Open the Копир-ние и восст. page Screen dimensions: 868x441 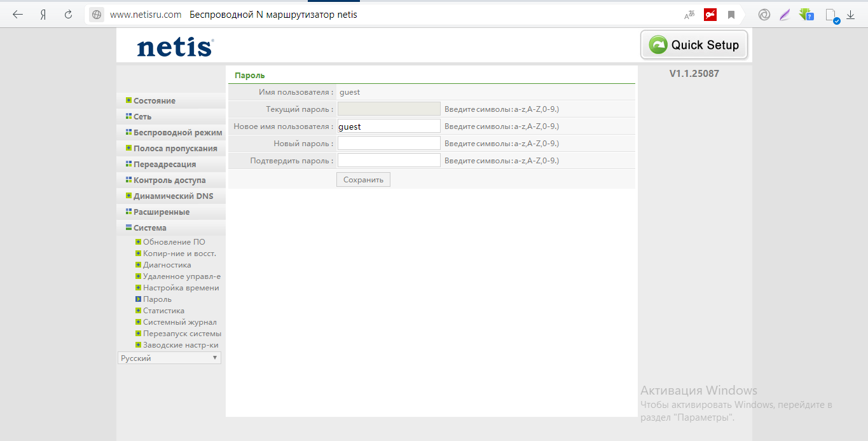pyautogui.click(x=179, y=254)
